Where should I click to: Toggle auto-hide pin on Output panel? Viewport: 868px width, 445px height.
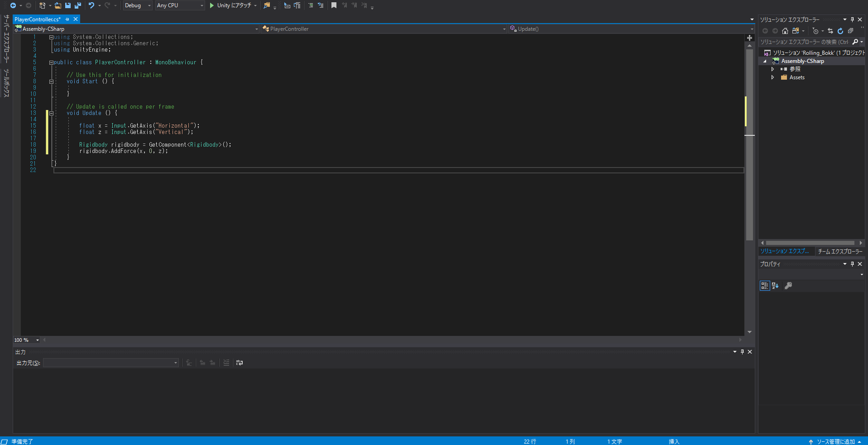tap(742, 352)
